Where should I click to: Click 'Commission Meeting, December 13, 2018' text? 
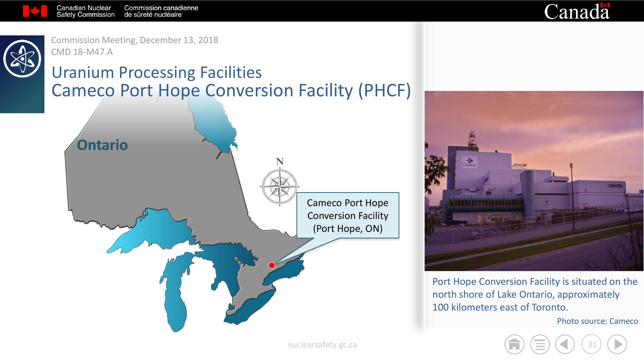[x=135, y=40]
